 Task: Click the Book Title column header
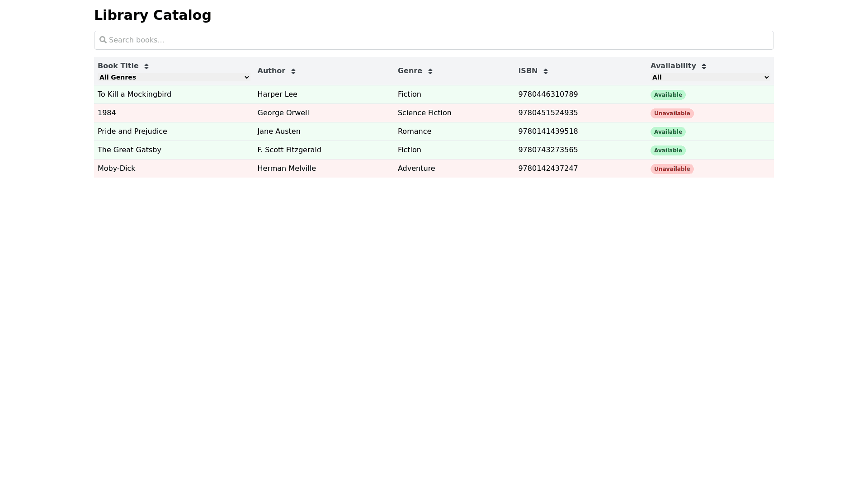[x=118, y=66]
